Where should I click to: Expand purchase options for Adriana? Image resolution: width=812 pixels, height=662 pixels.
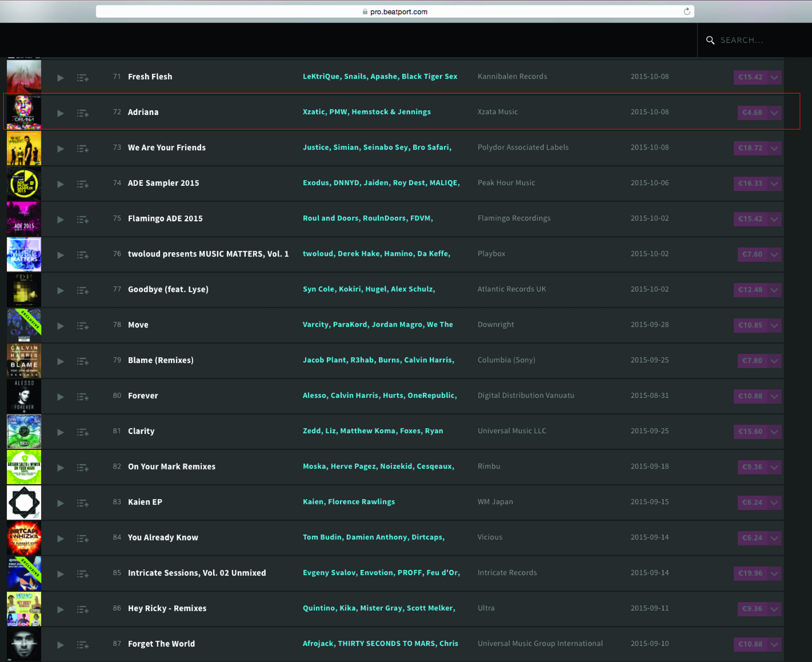click(x=774, y=113)
